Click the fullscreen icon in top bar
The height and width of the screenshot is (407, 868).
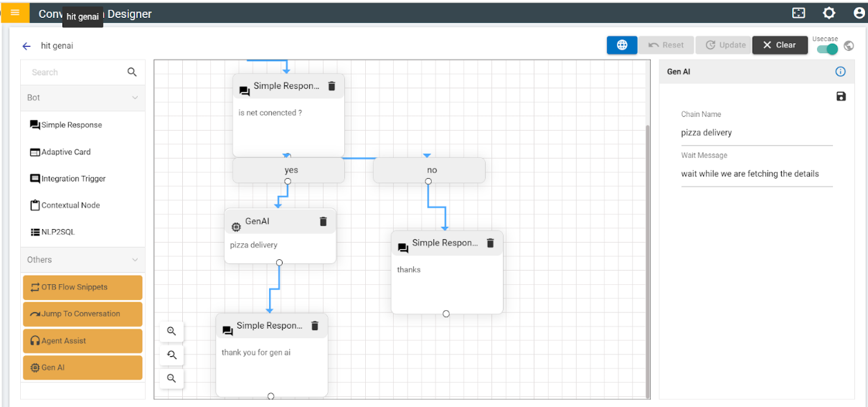coord(798,13)
